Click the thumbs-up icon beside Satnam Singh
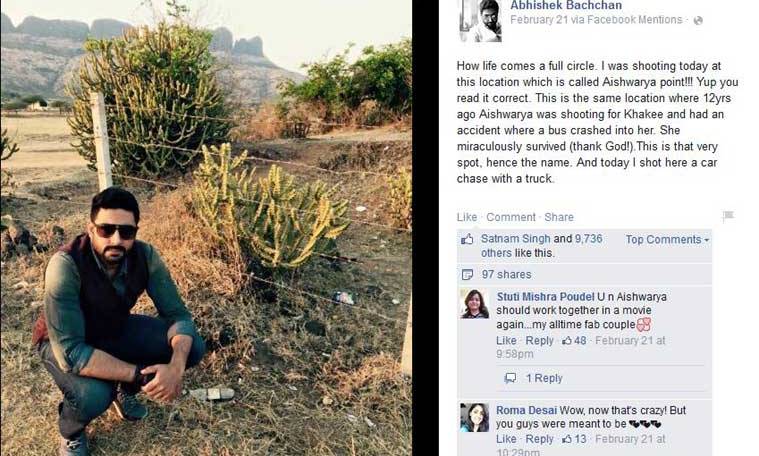 [x=467, y=240]
